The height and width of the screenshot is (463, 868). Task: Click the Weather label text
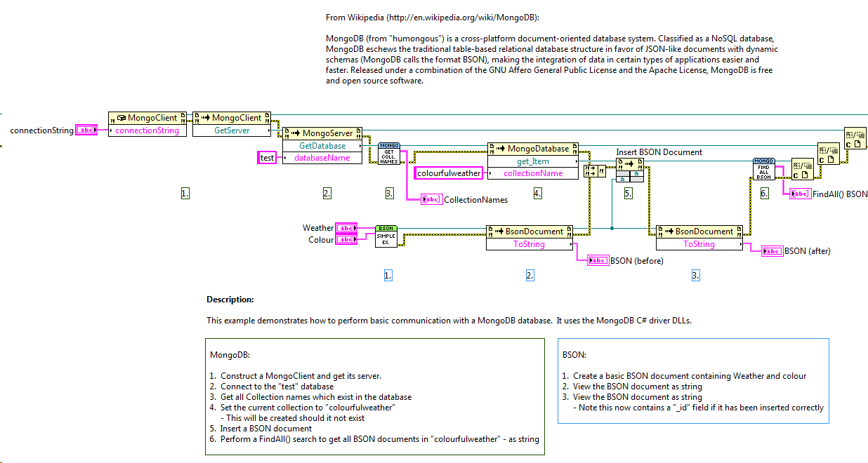(x=318, y=228)
